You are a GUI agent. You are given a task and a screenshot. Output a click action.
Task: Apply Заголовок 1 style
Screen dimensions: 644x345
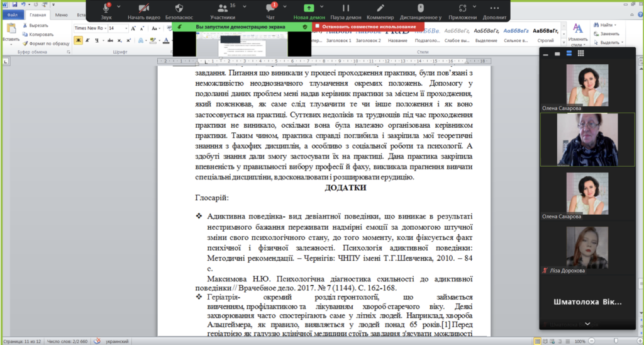click(339, 35)
